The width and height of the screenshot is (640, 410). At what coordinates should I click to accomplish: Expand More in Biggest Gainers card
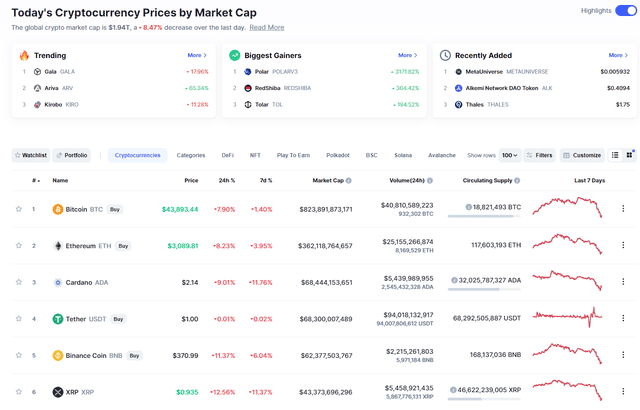click(x=407, y=55)
